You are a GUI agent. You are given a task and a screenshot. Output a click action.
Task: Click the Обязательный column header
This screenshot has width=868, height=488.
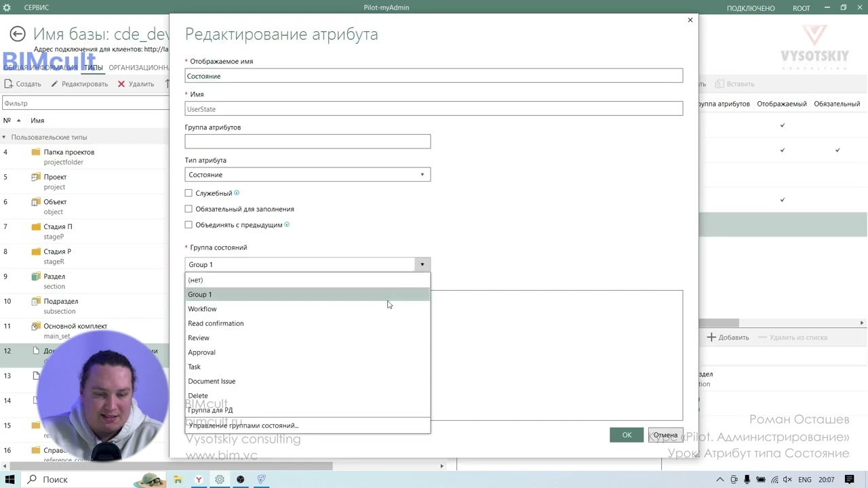pos(837,104)
